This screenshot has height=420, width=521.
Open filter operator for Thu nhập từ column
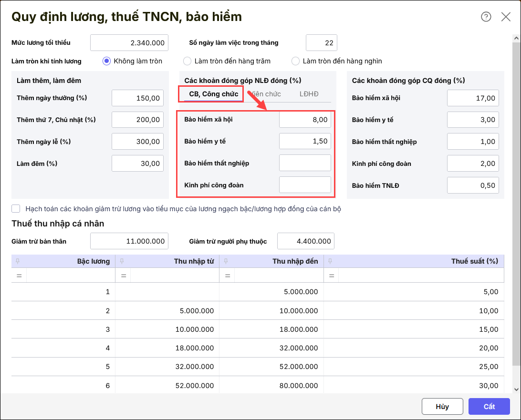(x=123, y=276)
